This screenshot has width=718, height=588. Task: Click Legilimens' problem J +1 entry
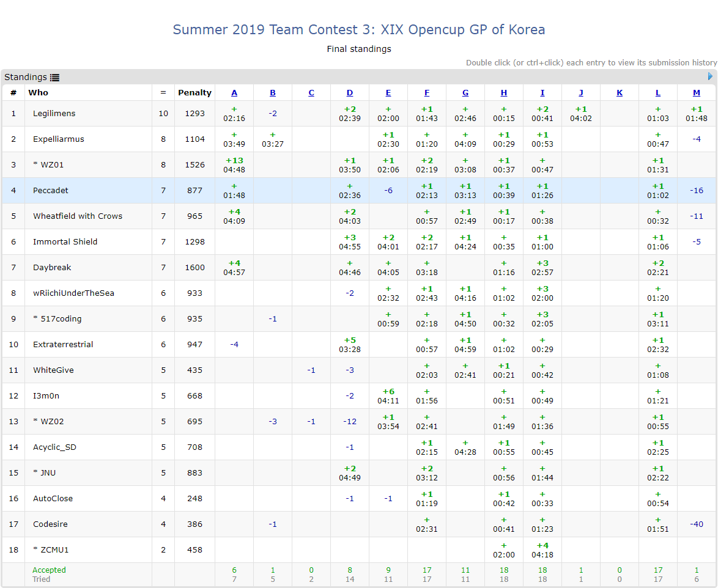[x=581, y=114]
